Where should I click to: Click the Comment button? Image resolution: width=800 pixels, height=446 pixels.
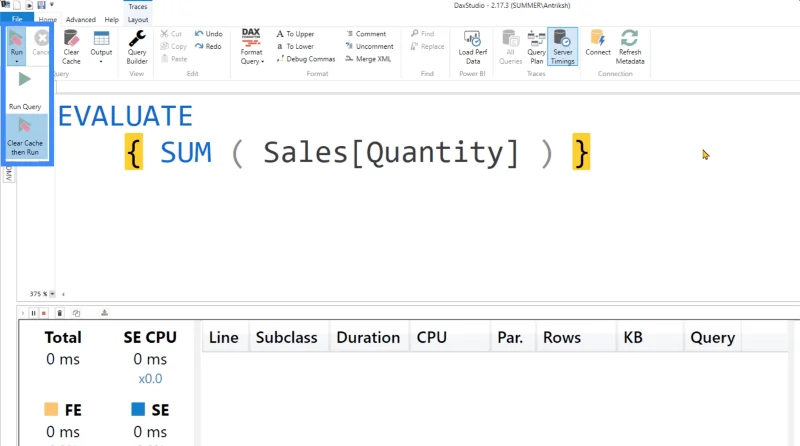point(365,34)
